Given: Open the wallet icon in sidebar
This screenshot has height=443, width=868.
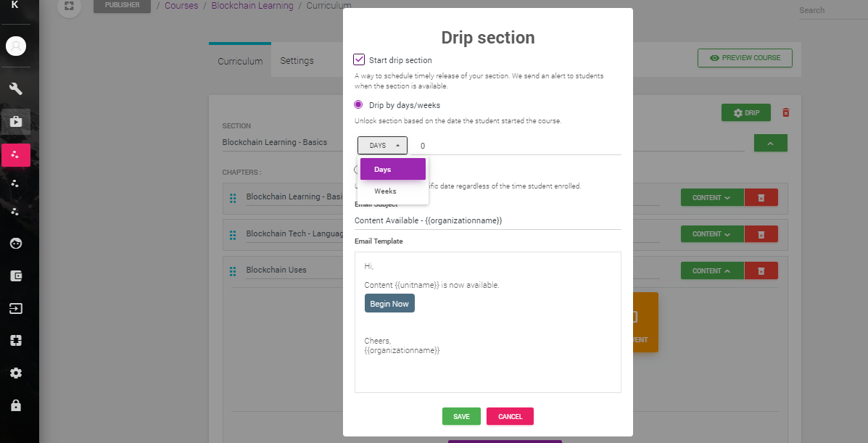Looking at the screenshot, I should (16, 276).
